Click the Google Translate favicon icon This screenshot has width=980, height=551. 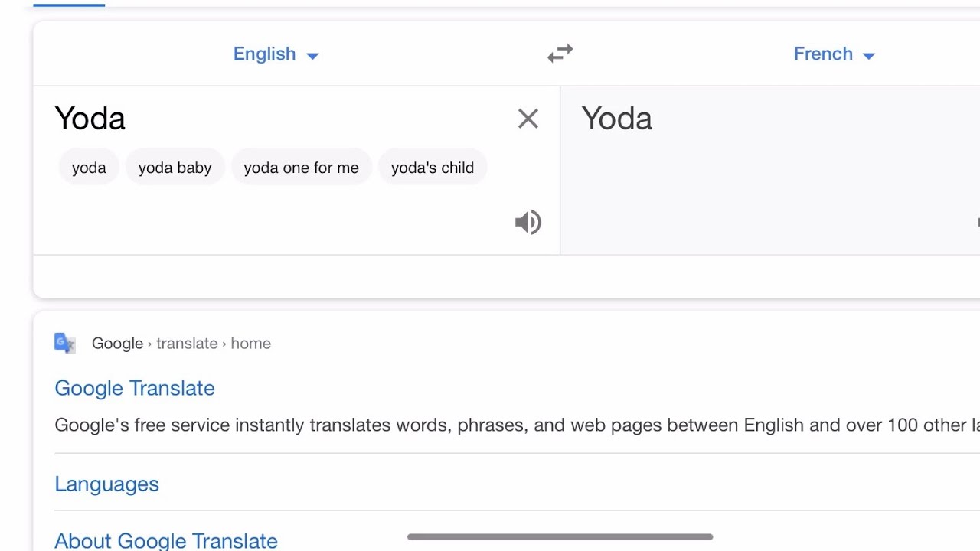pyautogui.click(x=65, y=344)
